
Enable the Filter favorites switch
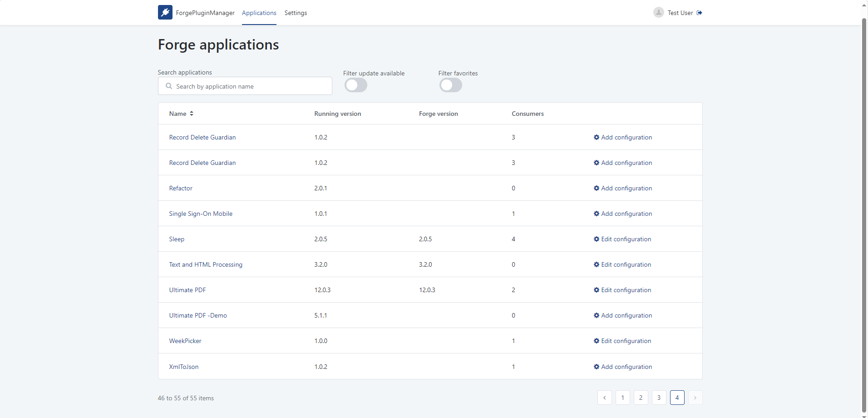tap(451, 85)
